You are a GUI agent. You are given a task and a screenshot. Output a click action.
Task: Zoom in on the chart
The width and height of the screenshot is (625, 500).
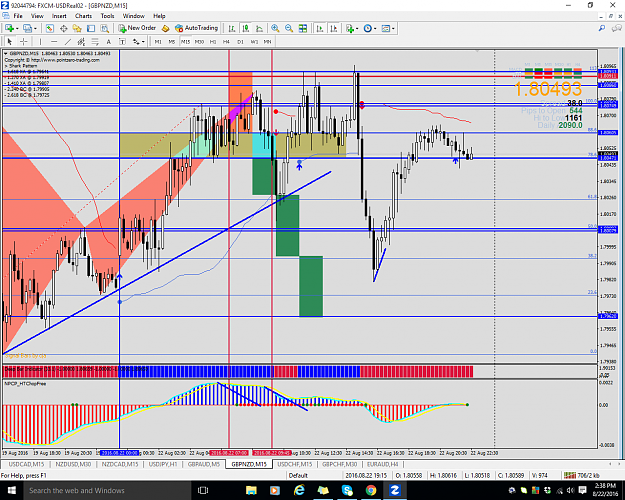[x=275, y=28]
